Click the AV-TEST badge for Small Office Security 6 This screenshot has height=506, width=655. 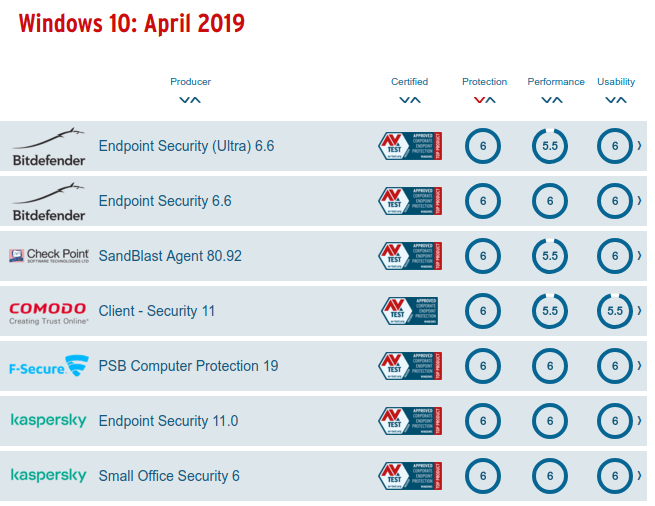pyautogui.click(x=410, y=476)
